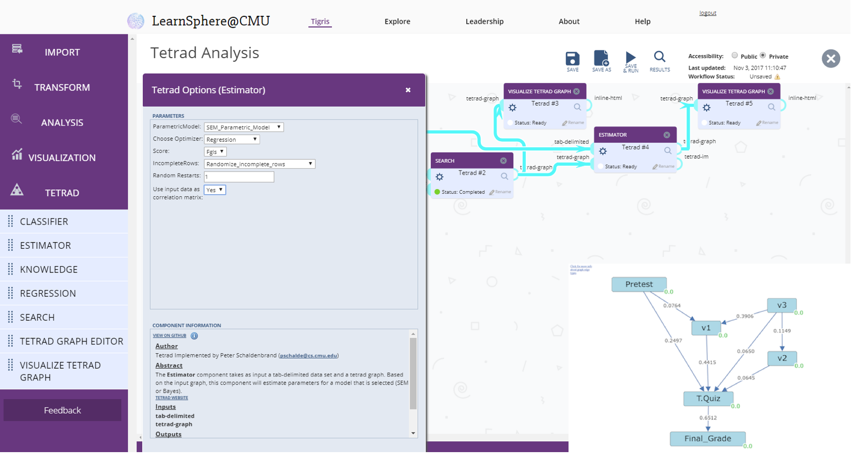Select Visualize Tetrad Graph in sidebar

pyautogui.click(x=64, y=371)
